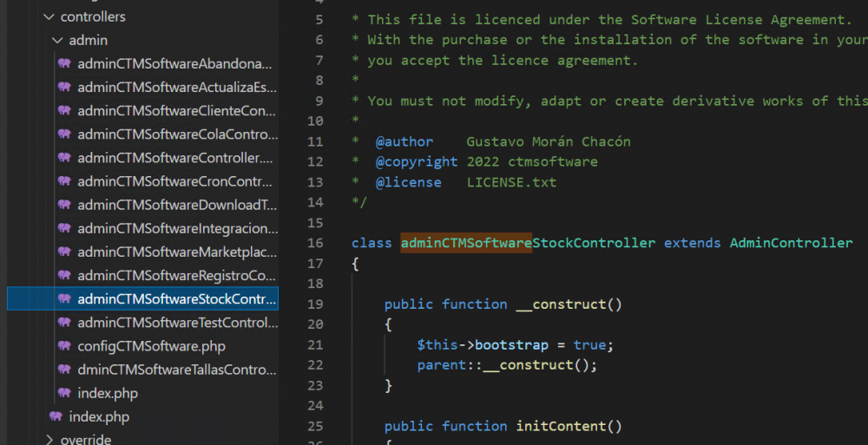Open adminCTMSoftwareIntegracion... file
This screenshot has height=445, width=868.
pos(177,228)
